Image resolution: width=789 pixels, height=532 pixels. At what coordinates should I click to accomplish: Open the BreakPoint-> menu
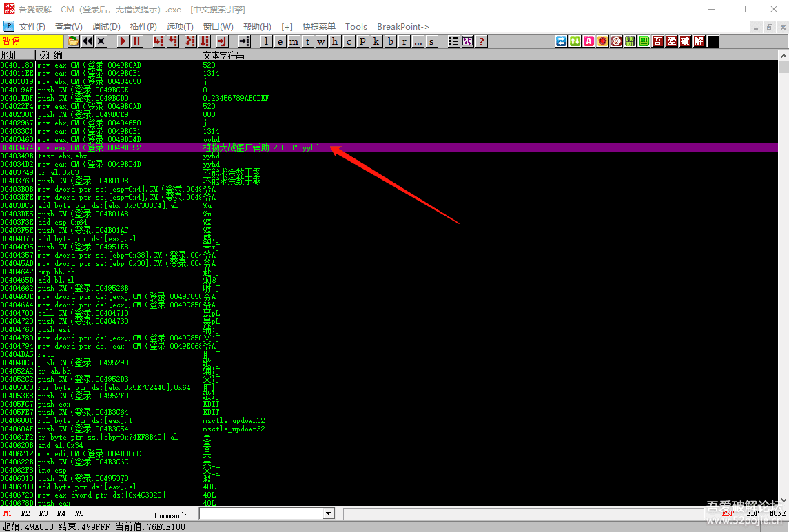coord(403,26)
